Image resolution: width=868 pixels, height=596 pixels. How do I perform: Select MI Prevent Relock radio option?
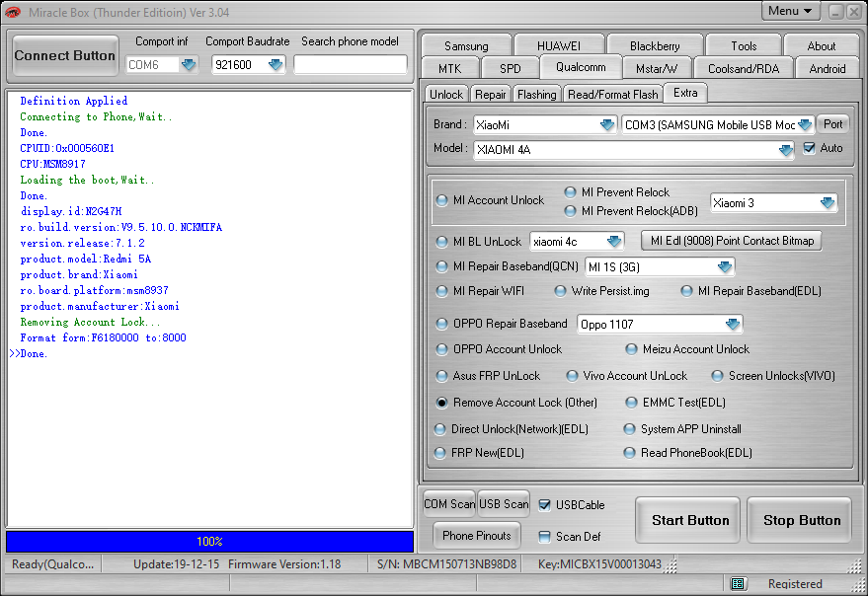click(x=570, y=192)
